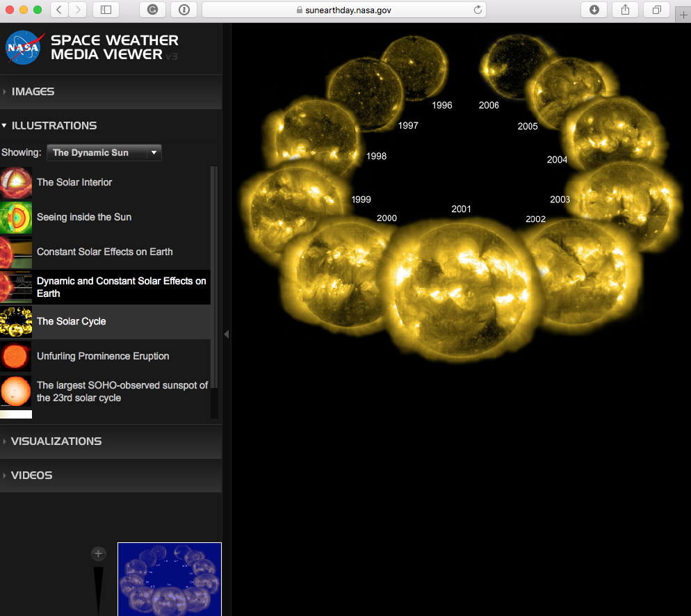691x616 pixels.
Task: Open Seeing inside the Sun illustration
Action: click(83, 217)
